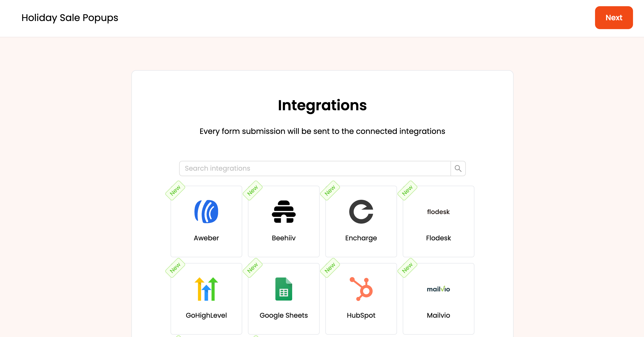644x337 pixels.
Task: Click the Next button top right
Action: click(x=613, y=17)
